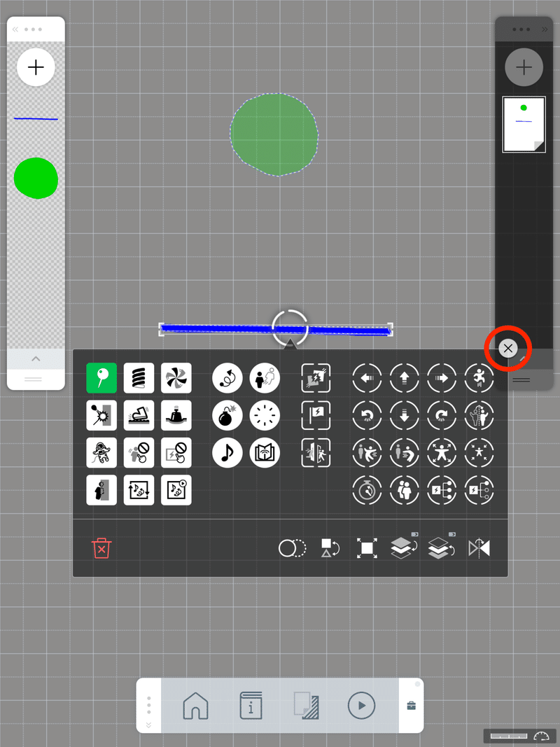
Task: Select the green pushpin behavior
Action: (101, 378)
